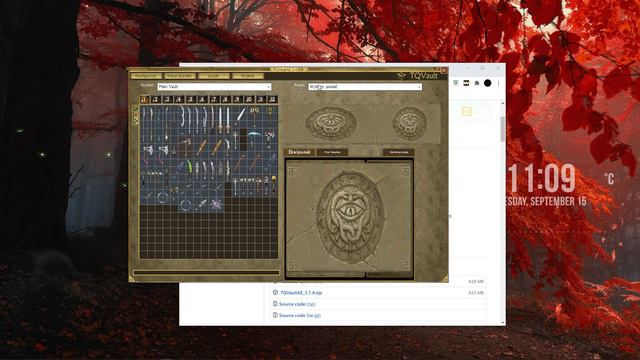
Task: Open vault bag tab 4
Action: pos(179,99)
